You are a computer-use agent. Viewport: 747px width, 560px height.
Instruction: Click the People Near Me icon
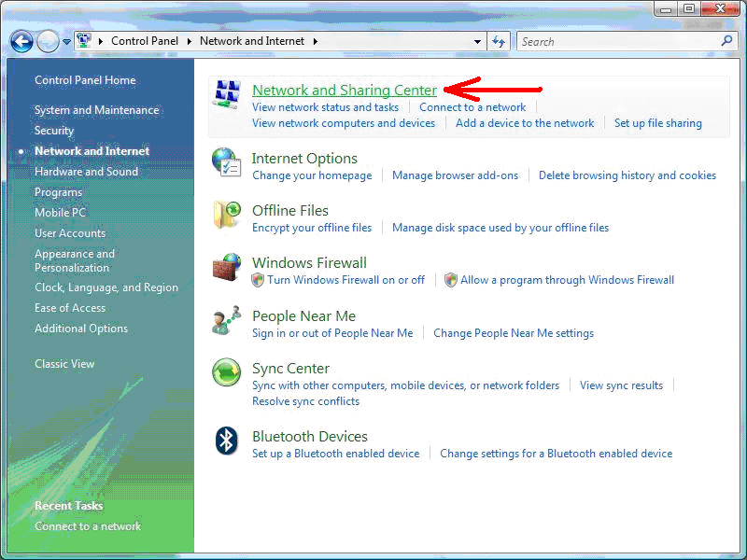(x=226, y=320)
